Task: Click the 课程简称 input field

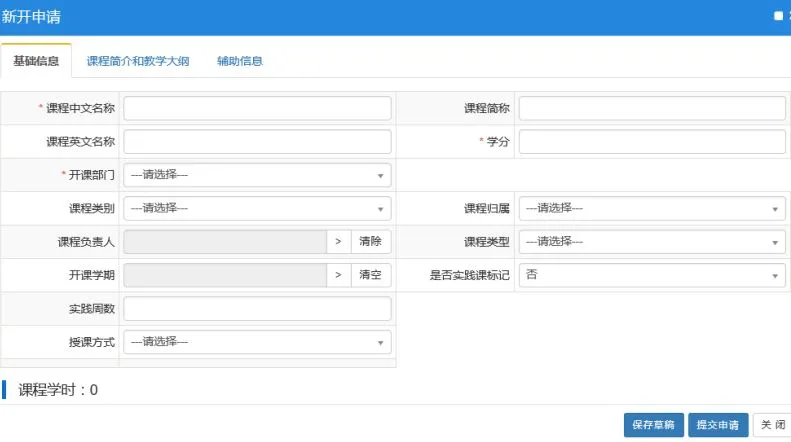Action: (652, 108)
